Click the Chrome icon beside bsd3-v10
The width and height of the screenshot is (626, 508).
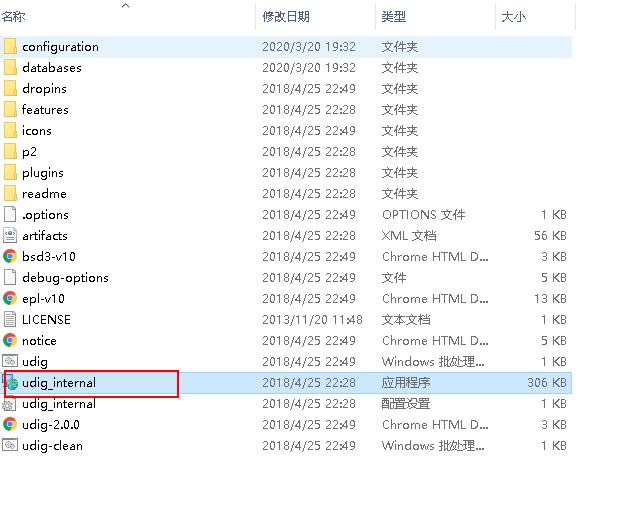[10, 256]
